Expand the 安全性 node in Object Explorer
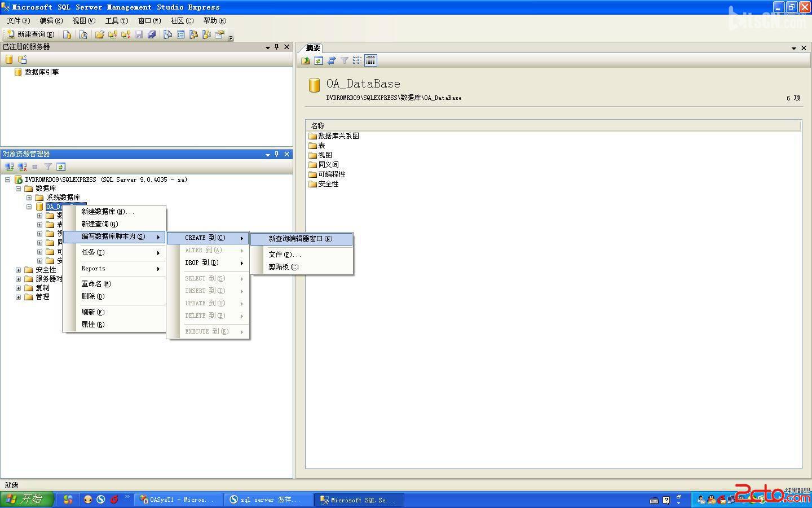Screen dimensions: 812x508 (18, 270)
